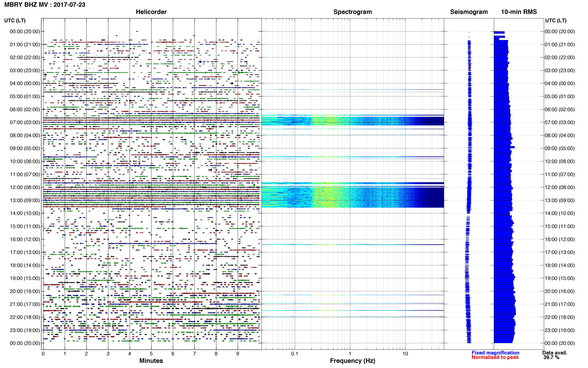Click the left '17:00 (13:00)' time label
The height and width of the screenshot is (368, 588).
pyautogui.click(x=25, y=252)
